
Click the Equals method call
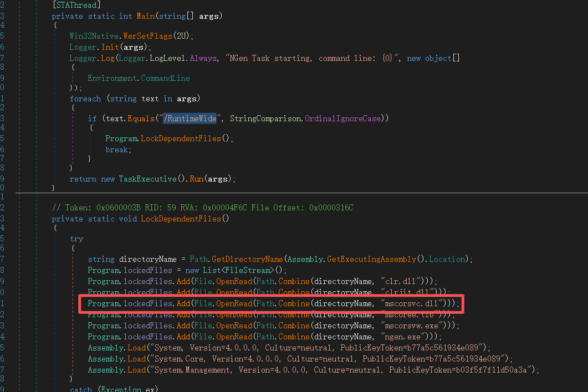coord(141,119)
